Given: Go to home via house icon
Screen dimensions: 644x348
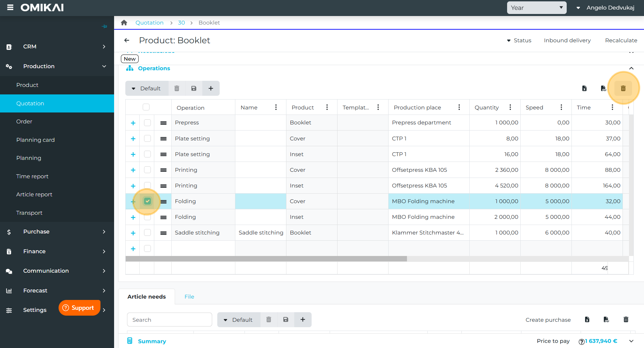Looking at the screenshot, I should (x=124, y=22).
